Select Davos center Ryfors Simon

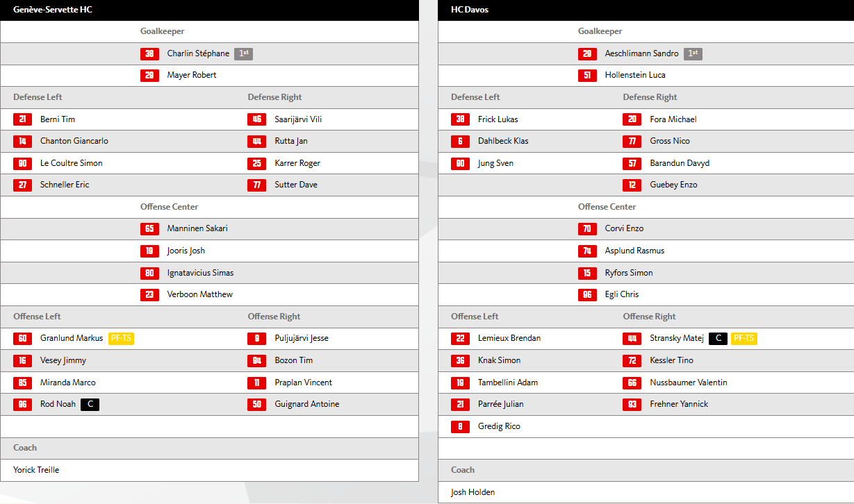click(x=629, y=273)
